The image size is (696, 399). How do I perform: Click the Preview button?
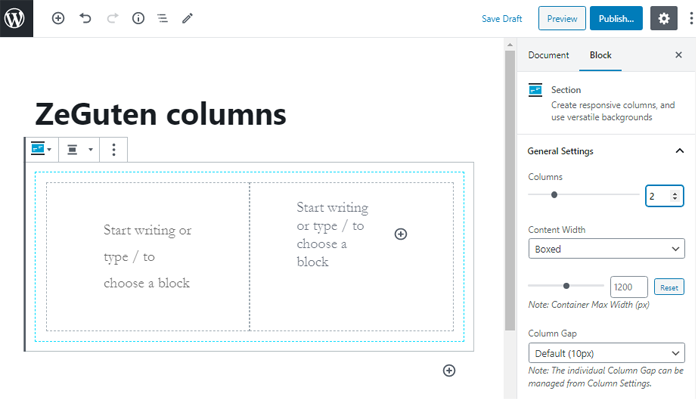(x=562, y=19)
